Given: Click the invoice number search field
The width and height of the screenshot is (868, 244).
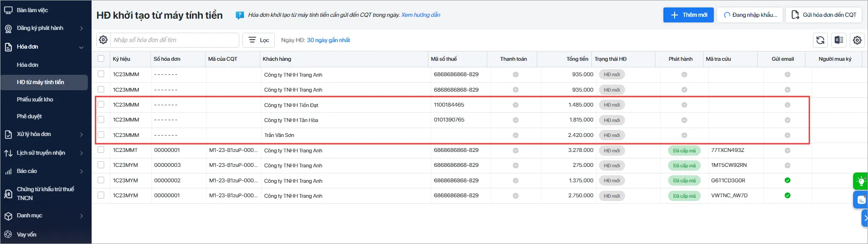Looking at the screenshot, I should click(174, 40).
